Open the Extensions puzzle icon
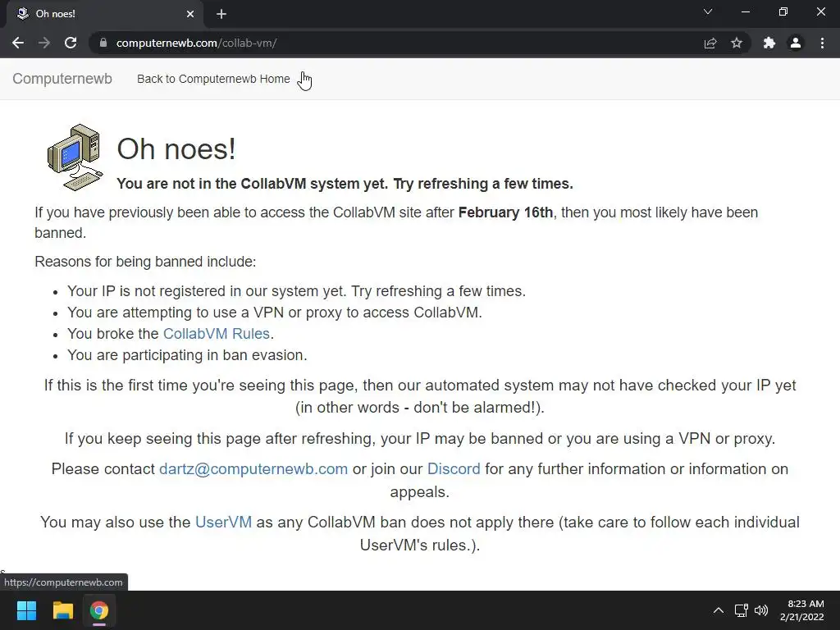This screenshot has width=840, height=630. click(769, 43)
